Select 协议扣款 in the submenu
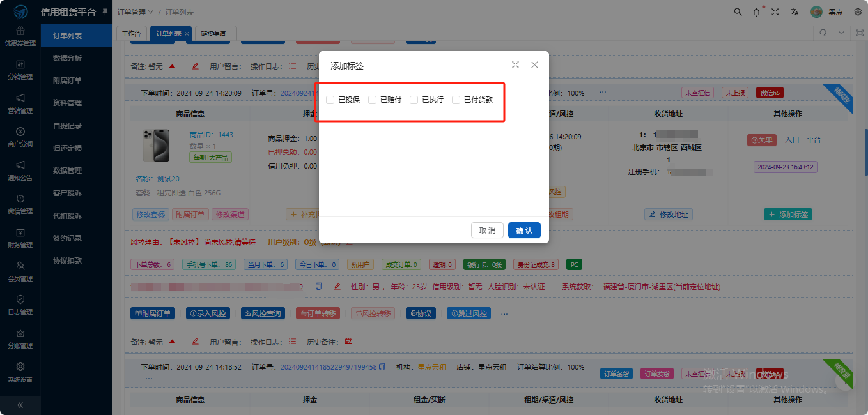The height and width of the screenshot is (415, 868). [67, 260]
